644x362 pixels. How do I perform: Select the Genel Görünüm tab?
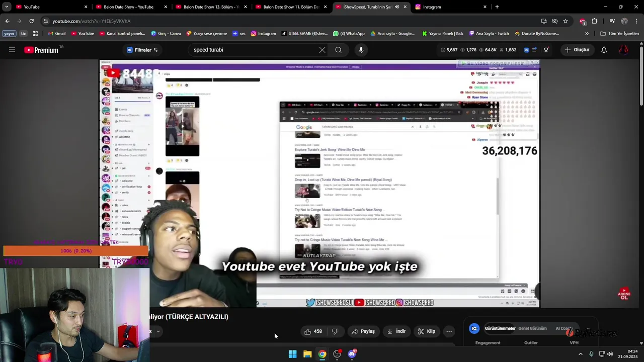coord(532,328)
